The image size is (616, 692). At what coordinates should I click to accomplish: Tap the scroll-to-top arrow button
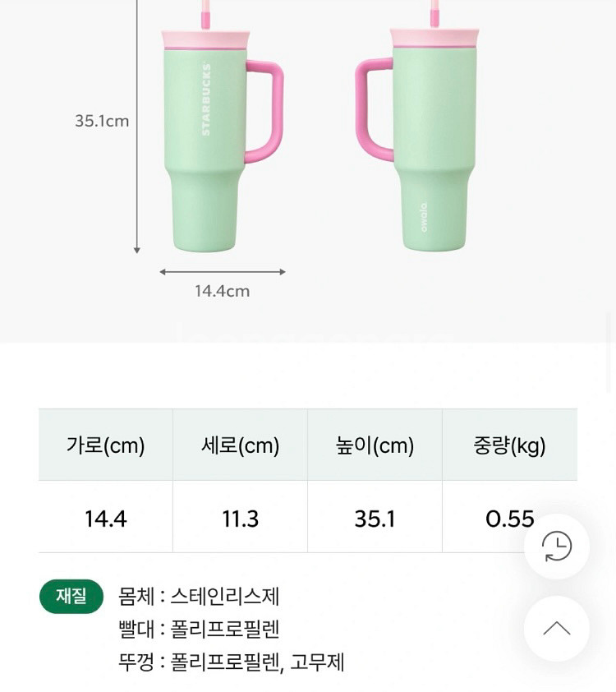(x=557, y=629)
